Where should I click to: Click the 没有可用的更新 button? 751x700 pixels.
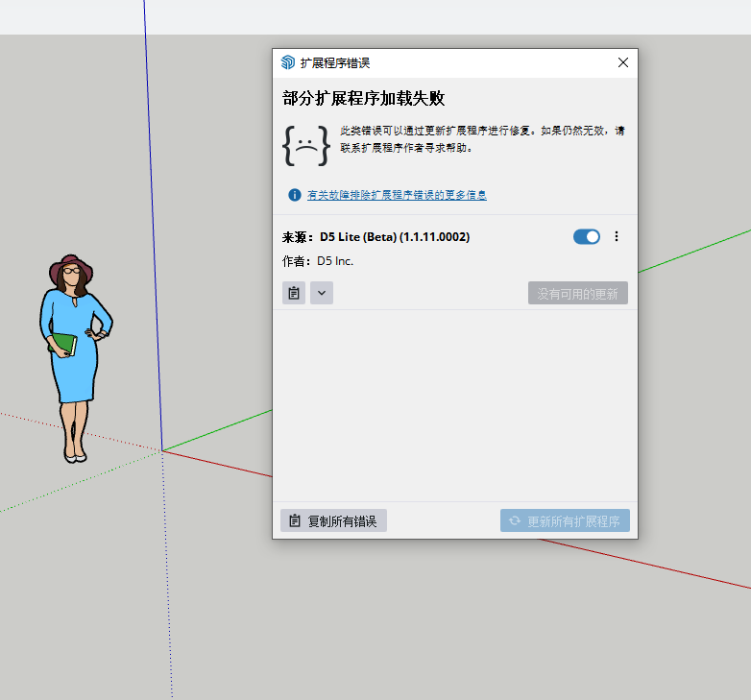[x=577, y=293]
